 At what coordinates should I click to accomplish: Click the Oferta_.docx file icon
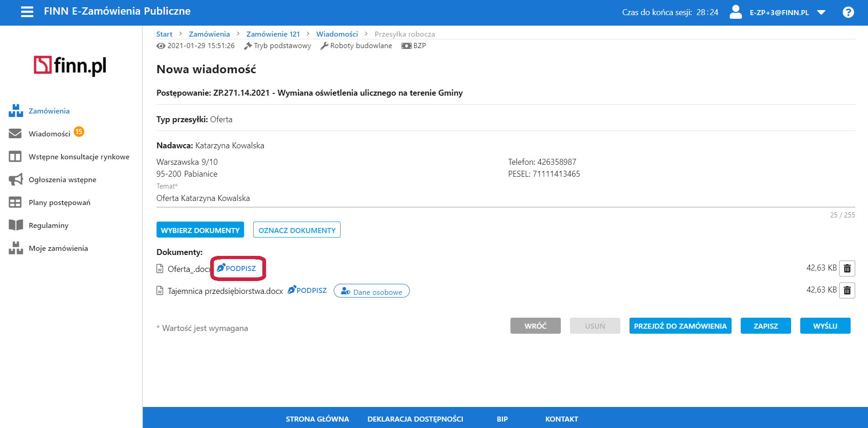(160, 269)
